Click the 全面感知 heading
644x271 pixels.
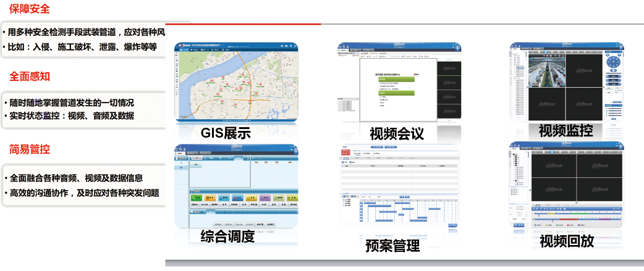tap(30, 77)
